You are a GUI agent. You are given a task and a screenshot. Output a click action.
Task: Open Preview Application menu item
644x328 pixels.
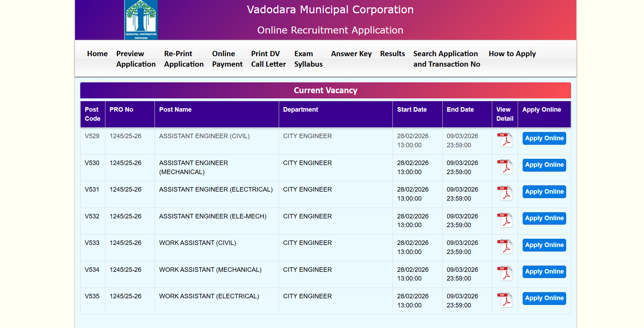pyautogui.click(x=136, y=59)
